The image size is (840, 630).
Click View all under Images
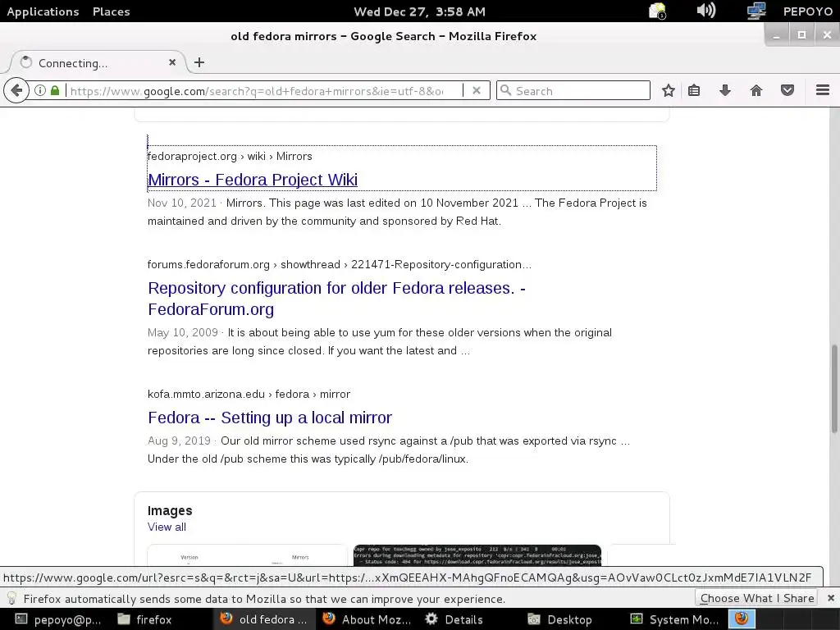167,527
